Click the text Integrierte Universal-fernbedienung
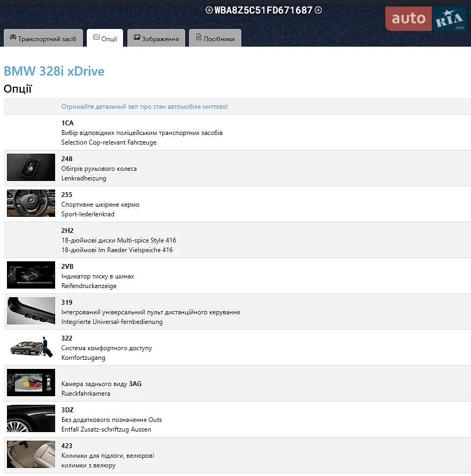Screen dimensions: 471x476 click(x=112, y=321)
